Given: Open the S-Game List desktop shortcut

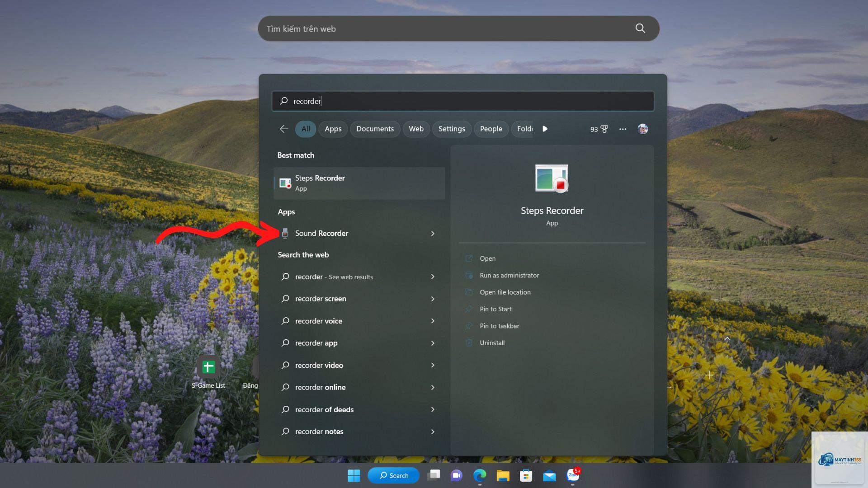Looking at the screenshot, I should (208, 373).
